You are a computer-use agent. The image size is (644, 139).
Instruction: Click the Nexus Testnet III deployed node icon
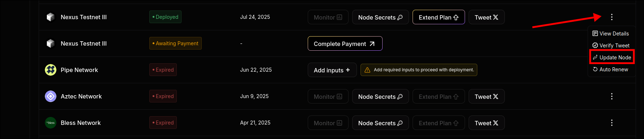click(x=51, y=17)
